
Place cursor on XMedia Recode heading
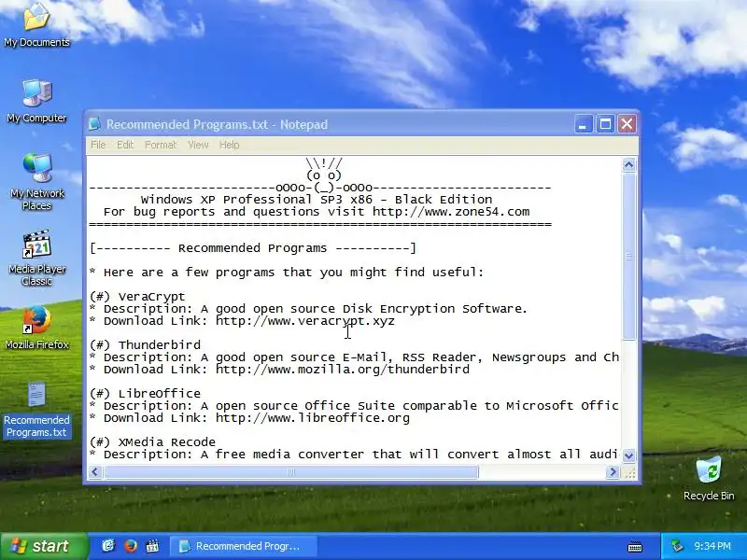pos(167,442)
